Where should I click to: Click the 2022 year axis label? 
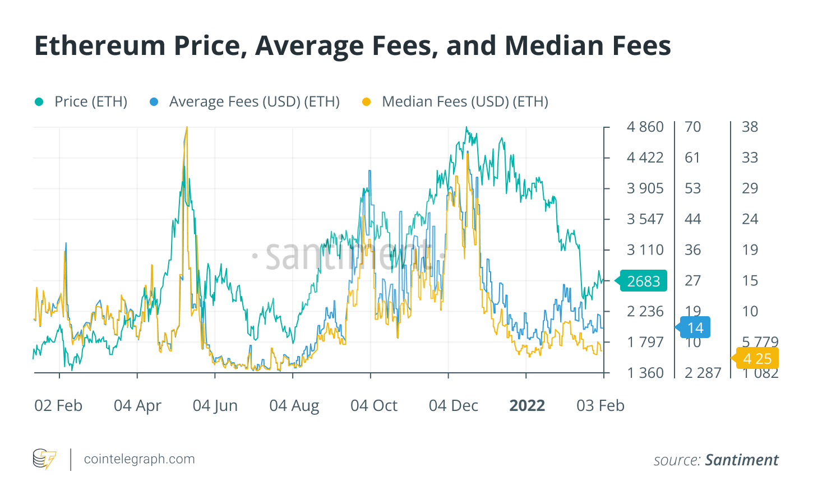click(x=527, y=406)
